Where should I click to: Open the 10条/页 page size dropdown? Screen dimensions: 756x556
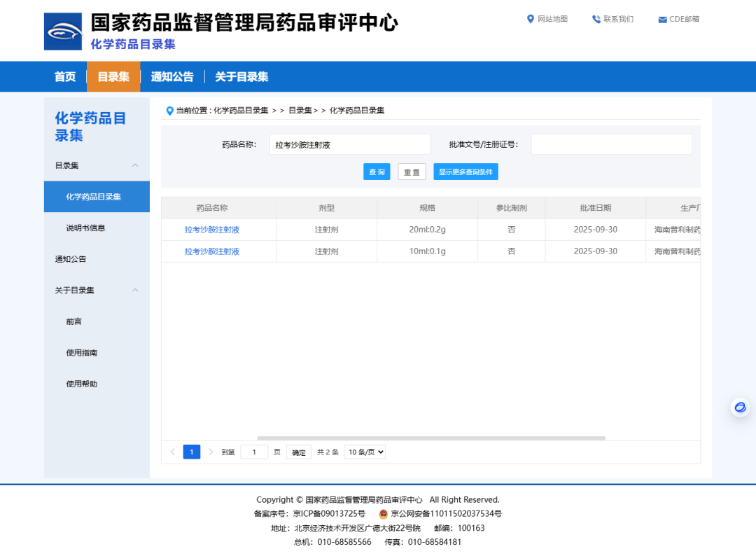[x=366, y=452]
